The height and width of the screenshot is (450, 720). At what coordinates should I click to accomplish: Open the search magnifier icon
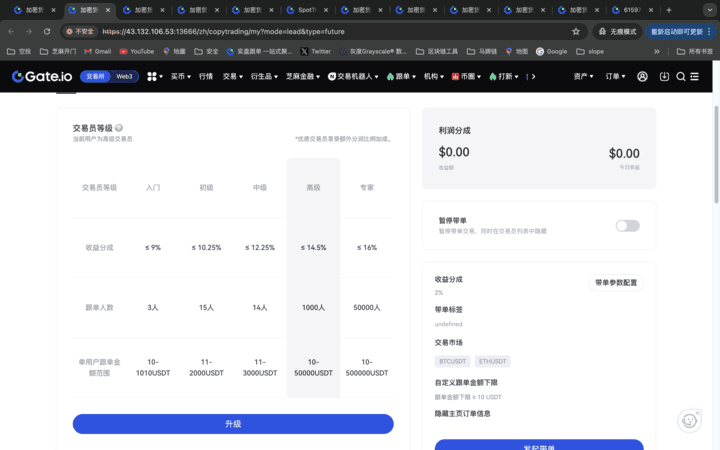point(681,76)
